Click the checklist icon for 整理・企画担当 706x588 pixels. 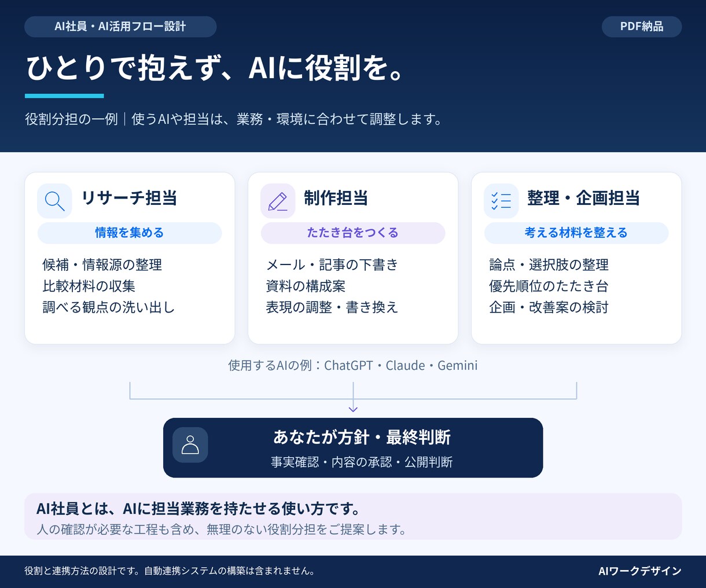501,201
